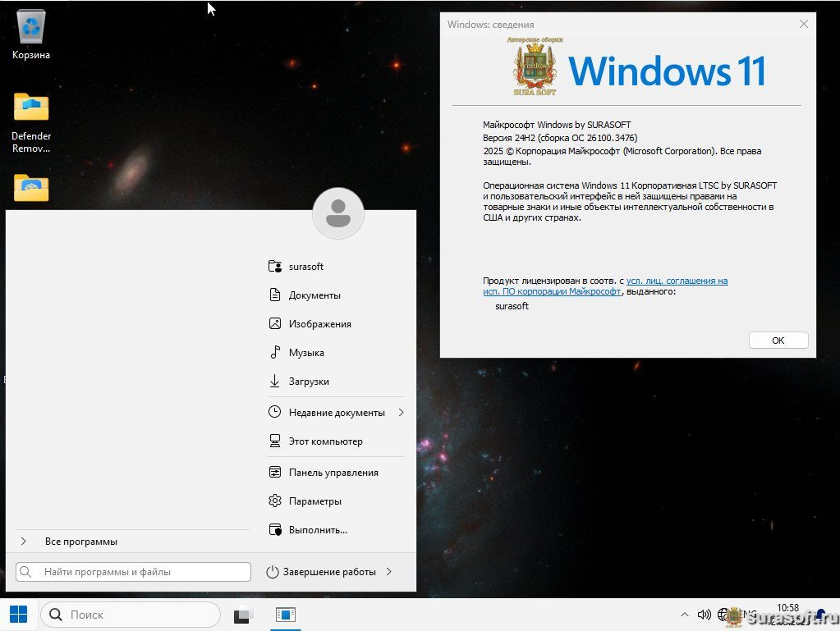Image resolution: width=840 pixels, height=631 pixels.
Task: Click the Недавние документы menu entry
Action: tap(335, 412)
